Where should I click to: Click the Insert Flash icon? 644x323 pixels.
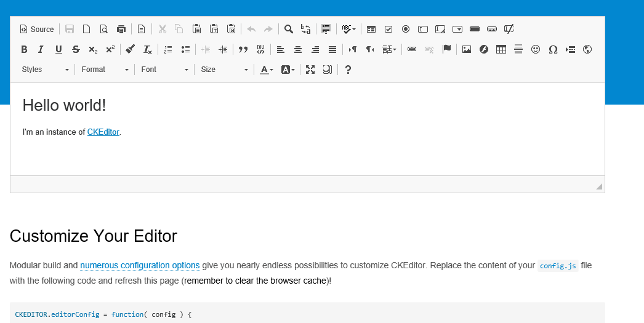coord(484,50)
